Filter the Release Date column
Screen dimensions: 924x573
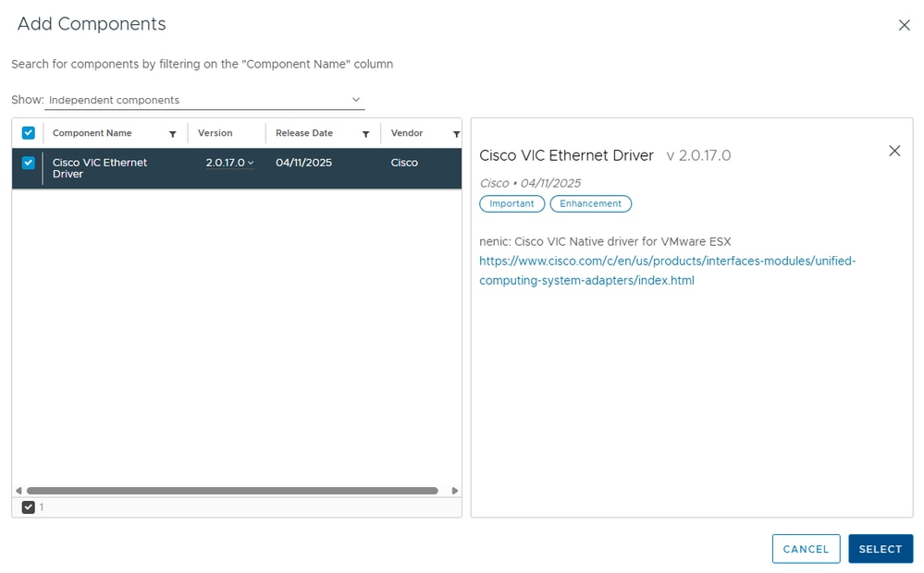365,134
